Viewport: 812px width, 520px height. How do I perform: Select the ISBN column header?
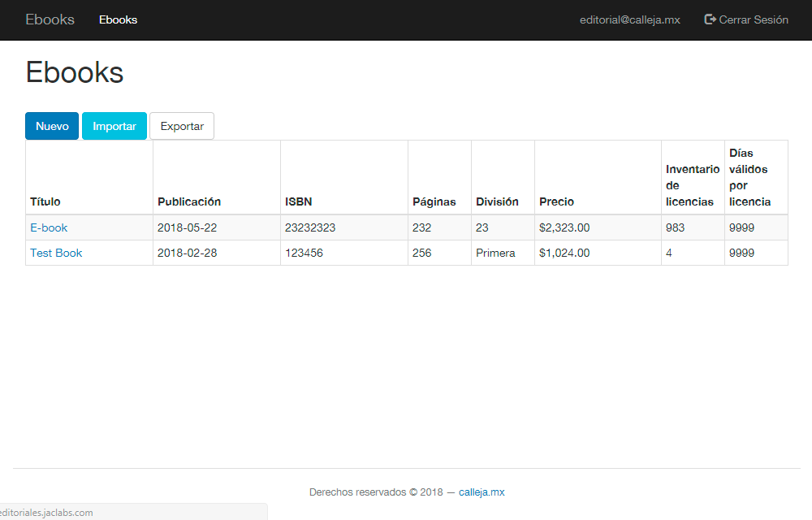point(298,201)
